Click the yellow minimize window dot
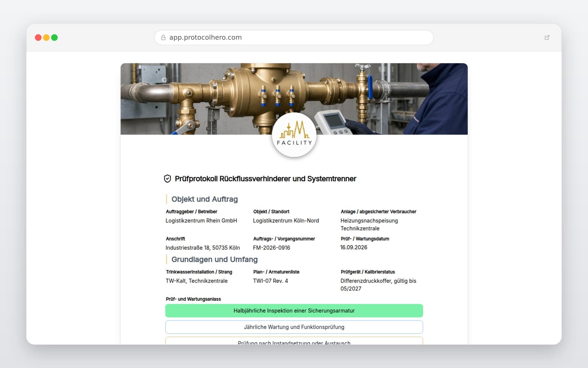 [x=46, y=38]
